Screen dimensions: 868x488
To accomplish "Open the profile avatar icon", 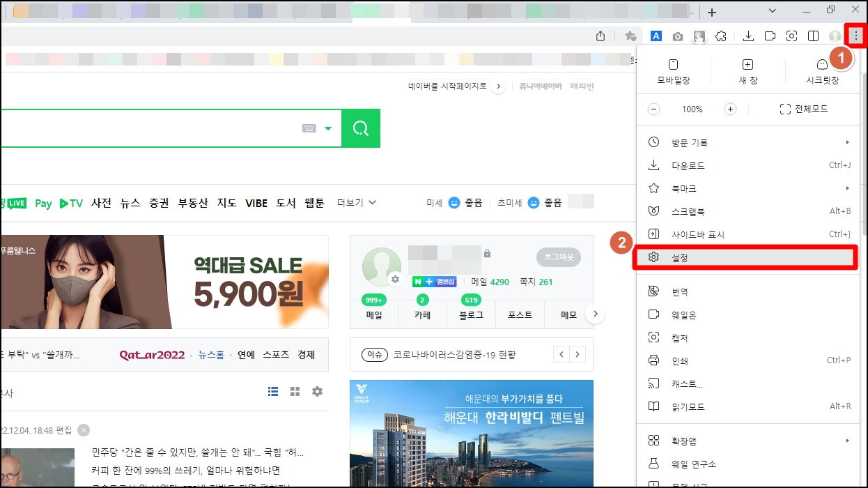I will point(835,36).
